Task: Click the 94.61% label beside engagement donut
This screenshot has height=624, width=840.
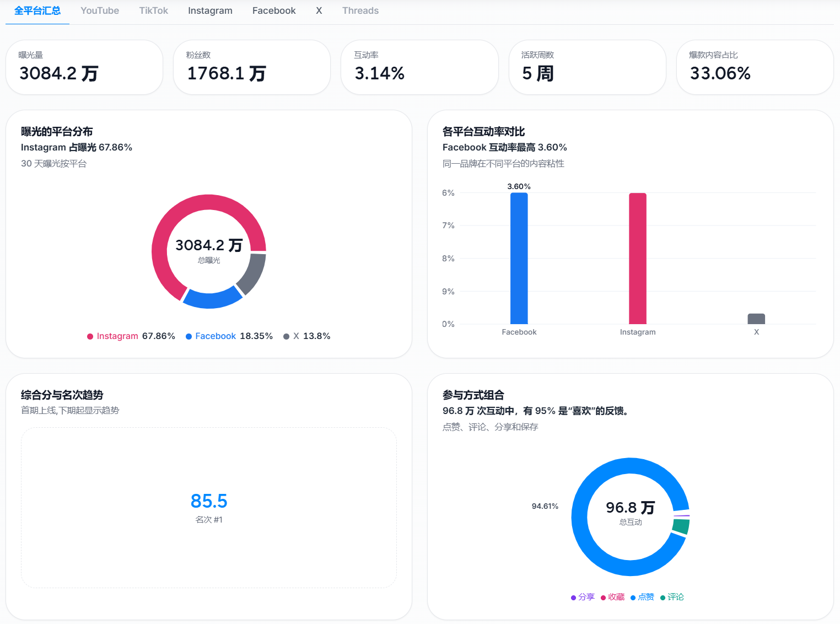Action: coord(545,506)
